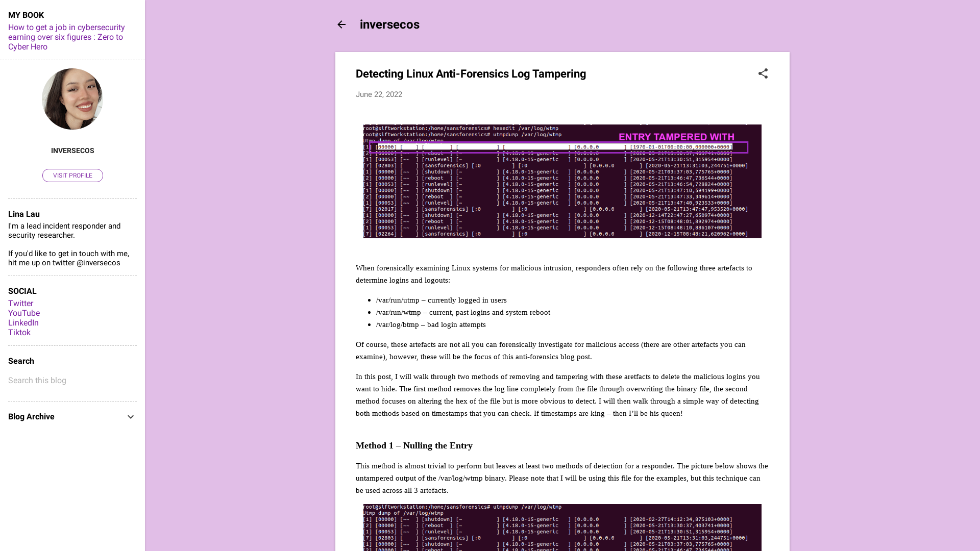Click the tampered wtmp entry screenshot
Image resolution: width=980 pixels, height=551 pixels.
(x=560, y=181)
